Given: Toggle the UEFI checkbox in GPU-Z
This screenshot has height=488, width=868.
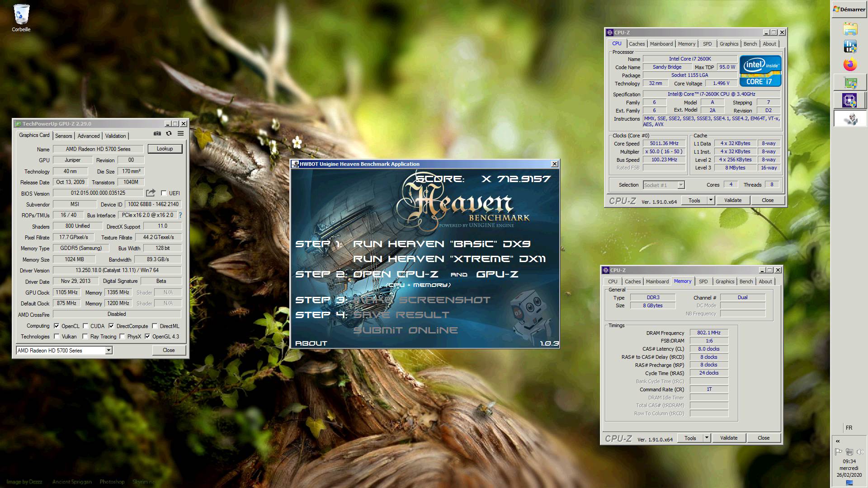Looking at the screenshot, I should (164, 193).
